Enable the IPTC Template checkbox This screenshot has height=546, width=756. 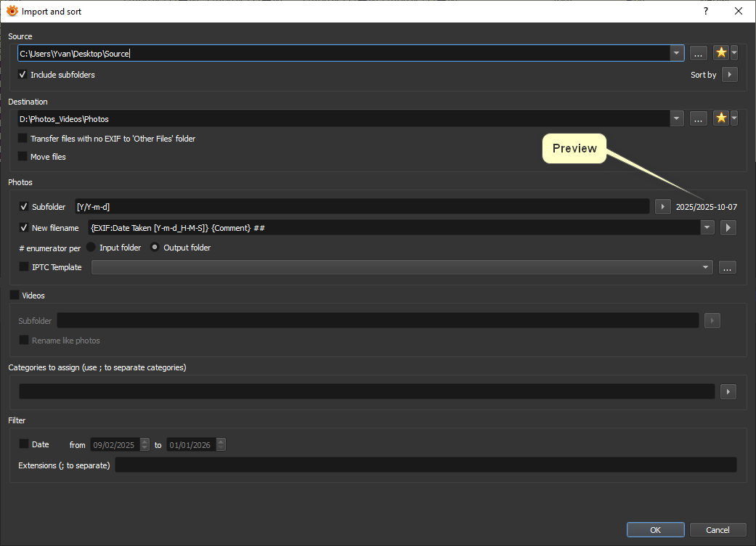click(x=24, y=267)
